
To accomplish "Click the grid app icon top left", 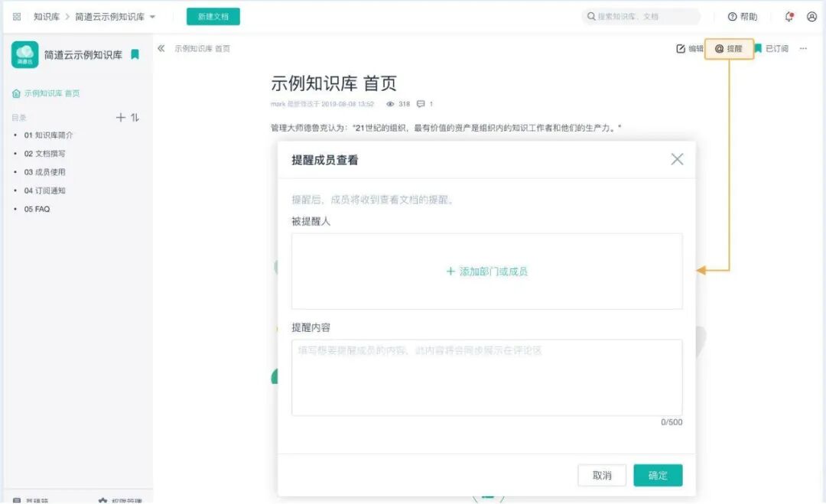I will coord(15,16).
